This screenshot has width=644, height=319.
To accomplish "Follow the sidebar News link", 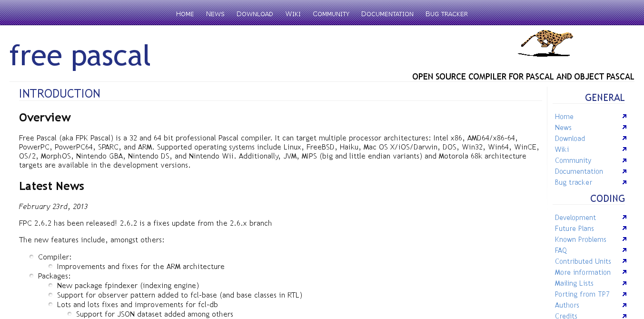I will [563, 128].
